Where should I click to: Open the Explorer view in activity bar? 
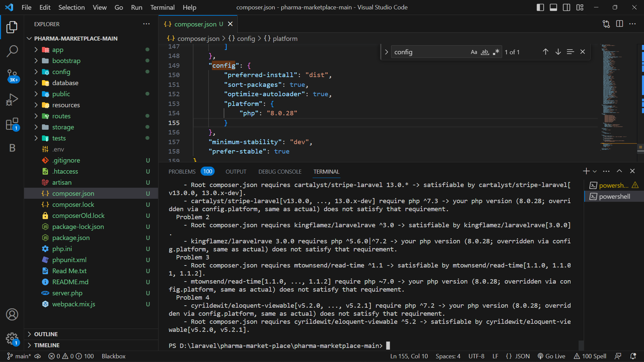tap(12, 27)
